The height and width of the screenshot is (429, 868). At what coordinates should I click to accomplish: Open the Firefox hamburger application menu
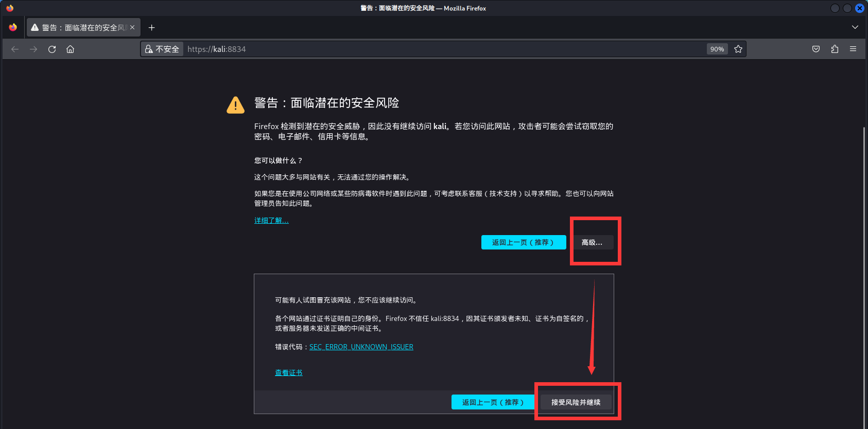pos(853,49)
